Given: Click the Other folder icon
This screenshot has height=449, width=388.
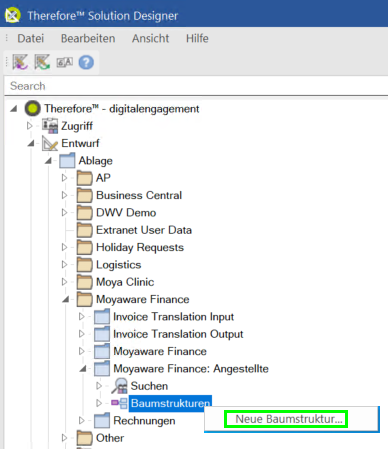Looking at the screenshot, I should (85, 438).
